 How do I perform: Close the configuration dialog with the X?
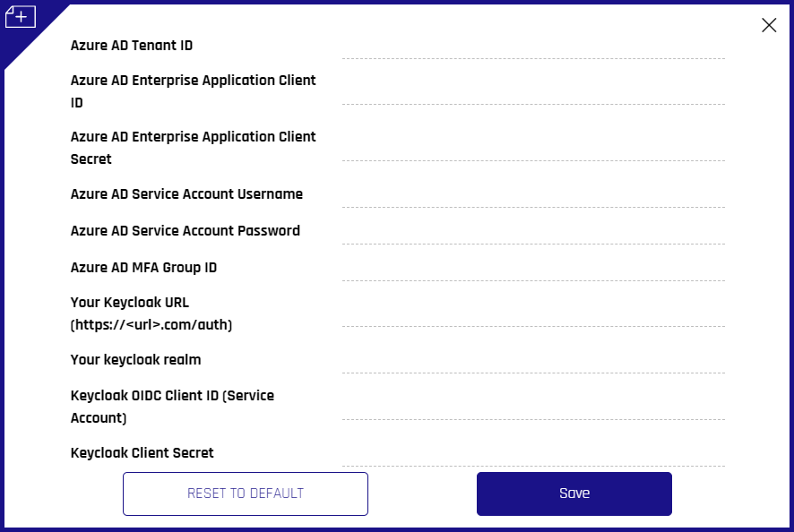[x=769, y=25]
